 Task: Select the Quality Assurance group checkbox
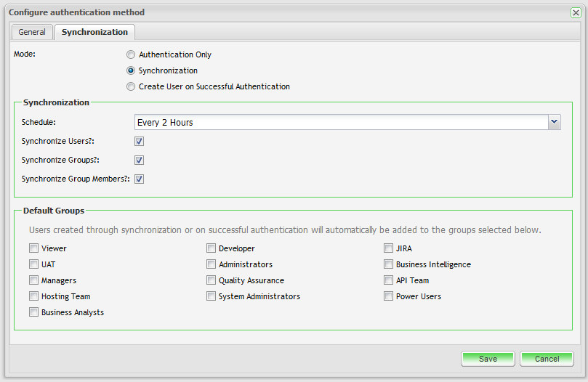[x=212, y=280]
